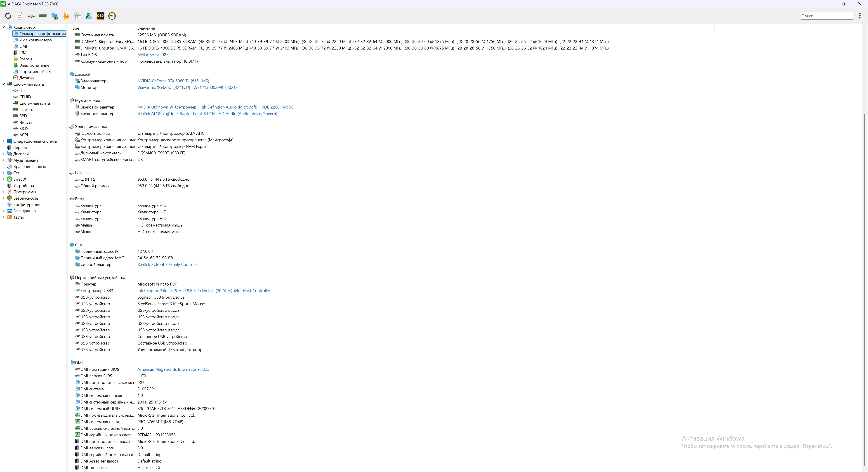Open the NVIDIA GeForce RTX 5060 Ti link
The image size is (868, 472).
tap(163, 81)
